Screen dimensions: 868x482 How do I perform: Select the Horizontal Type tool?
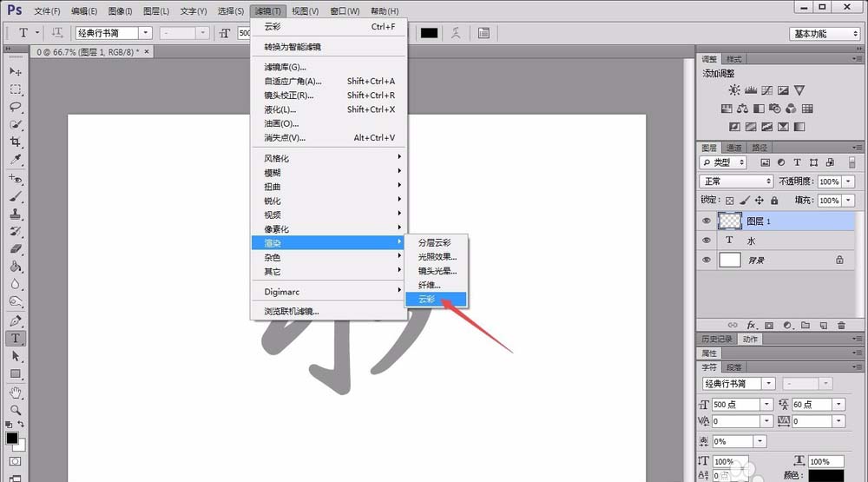pyautogui.click(x=16, y=339)
